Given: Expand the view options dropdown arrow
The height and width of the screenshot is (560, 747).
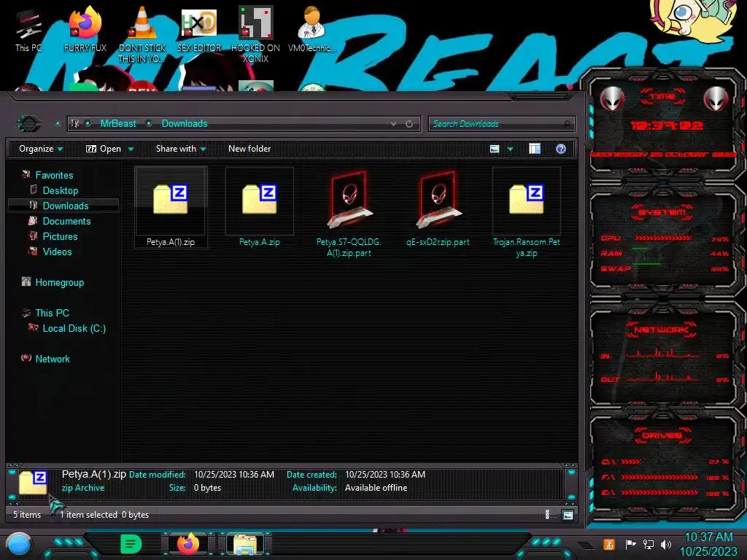Looking at the screenshot, I should [x=510, y=149].
